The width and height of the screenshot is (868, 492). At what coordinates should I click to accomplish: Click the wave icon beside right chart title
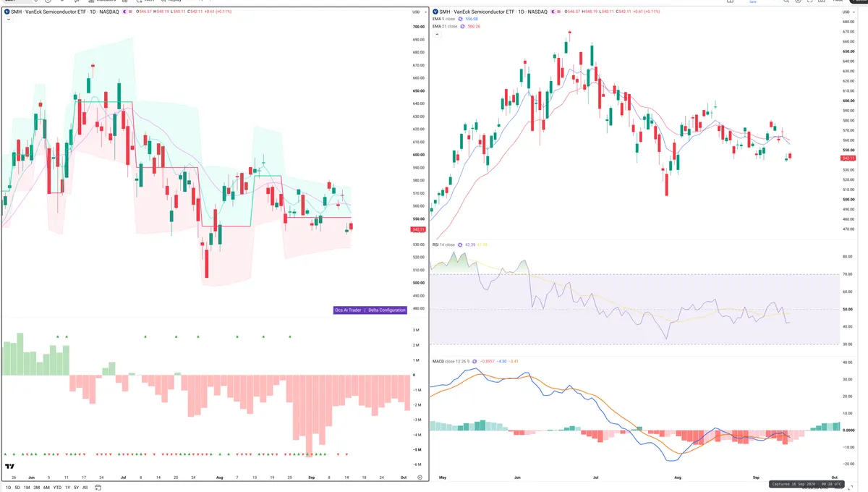click(x=558, y=12)
